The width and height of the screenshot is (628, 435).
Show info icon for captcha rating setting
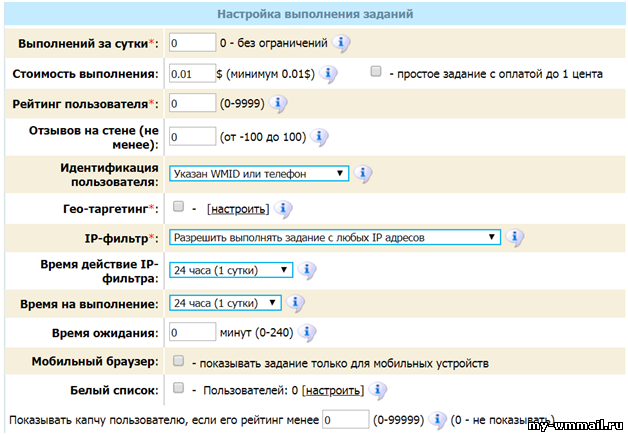tap(437, 420)
